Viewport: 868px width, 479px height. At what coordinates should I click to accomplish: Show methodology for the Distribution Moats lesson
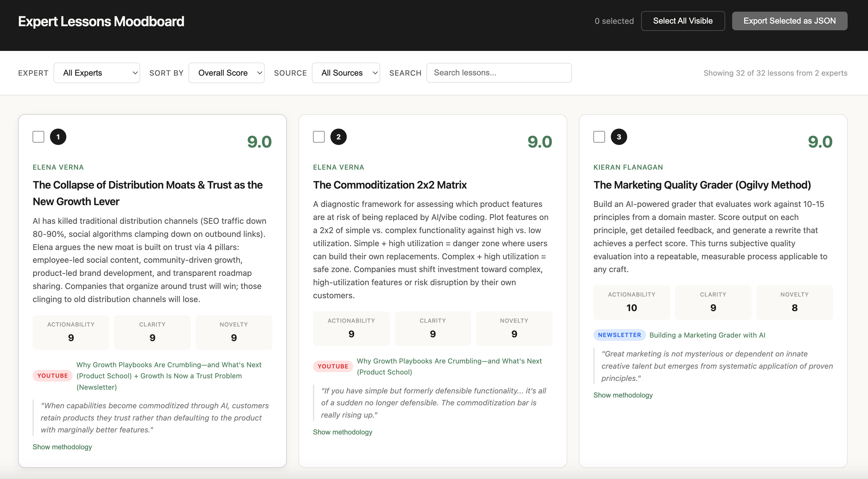tap(62, 447)
